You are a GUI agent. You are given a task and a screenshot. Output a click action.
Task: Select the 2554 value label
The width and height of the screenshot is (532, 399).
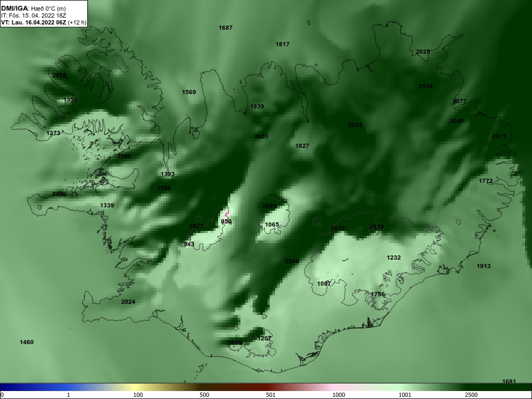tap(426, 86)
